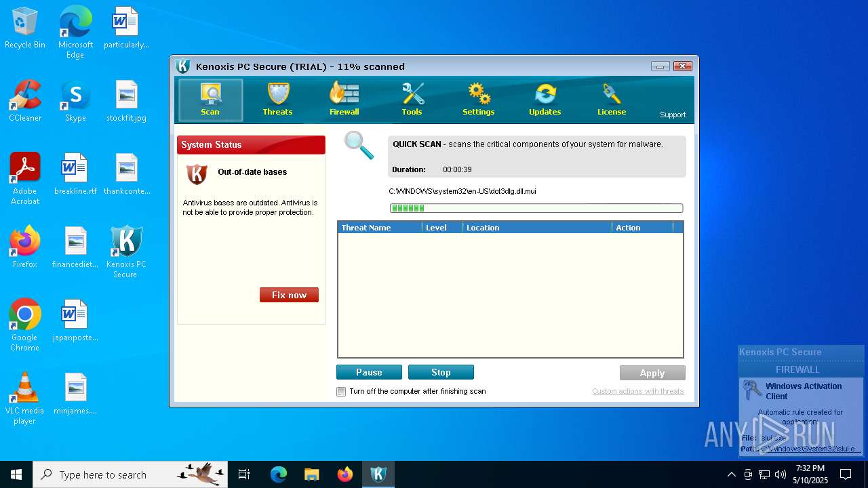The image size is (868, 488).
Task: Open Recycle Bin desktop icon
Action: [x=25, y=28]
